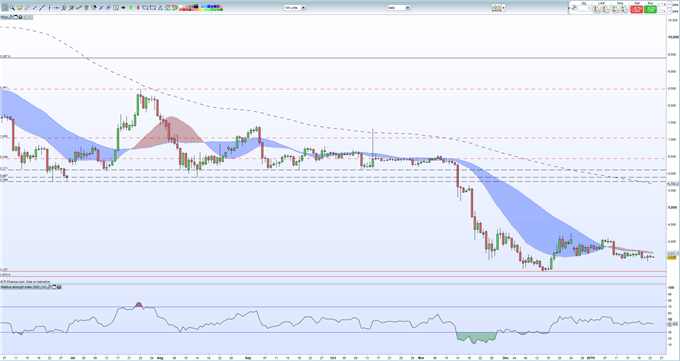Pick the vertical line drawing tool

49,8
